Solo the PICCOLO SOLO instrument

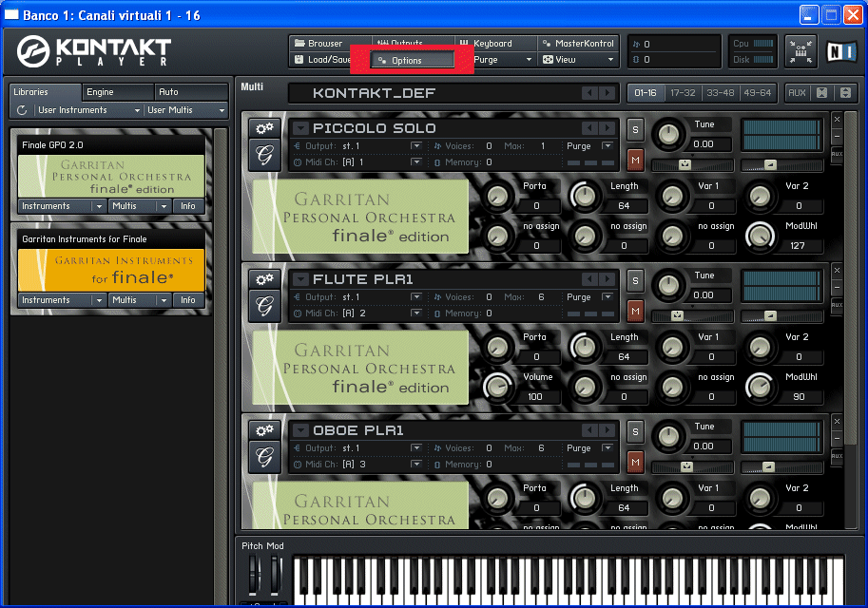coord(635,129)
